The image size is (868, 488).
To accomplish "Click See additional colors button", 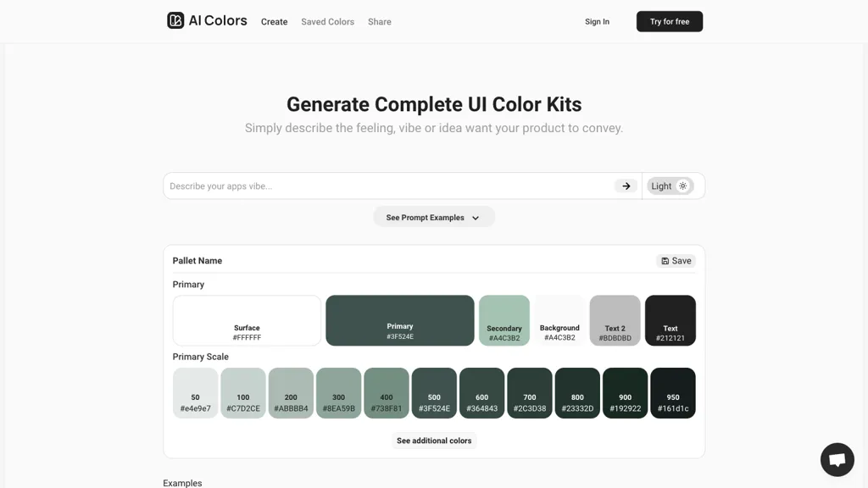I will [434, 441].
